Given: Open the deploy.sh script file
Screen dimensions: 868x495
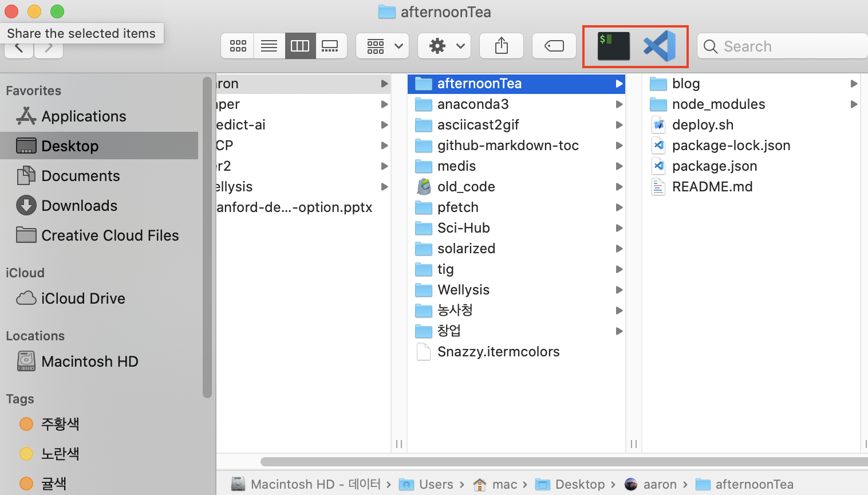Looking at the screenshot, I should (703, 124).
